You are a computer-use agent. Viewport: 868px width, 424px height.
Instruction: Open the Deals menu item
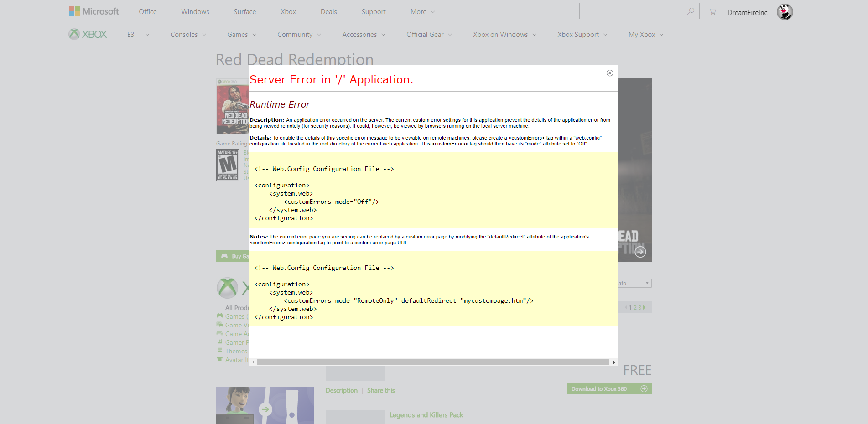click(329, 12)
